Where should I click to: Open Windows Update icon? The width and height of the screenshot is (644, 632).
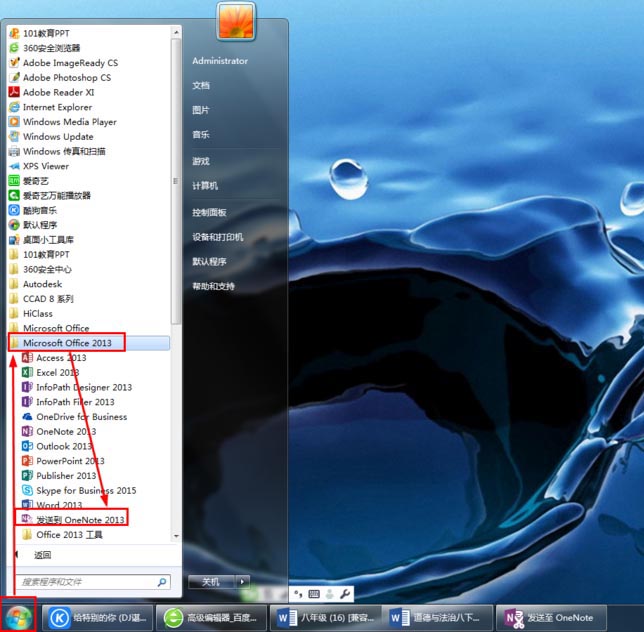14,137
